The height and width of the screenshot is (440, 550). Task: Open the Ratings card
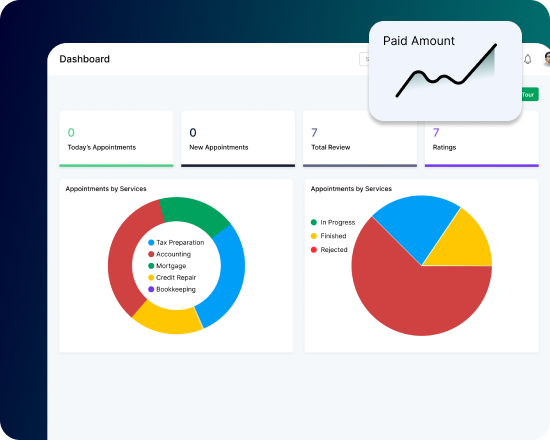[482, 139]
